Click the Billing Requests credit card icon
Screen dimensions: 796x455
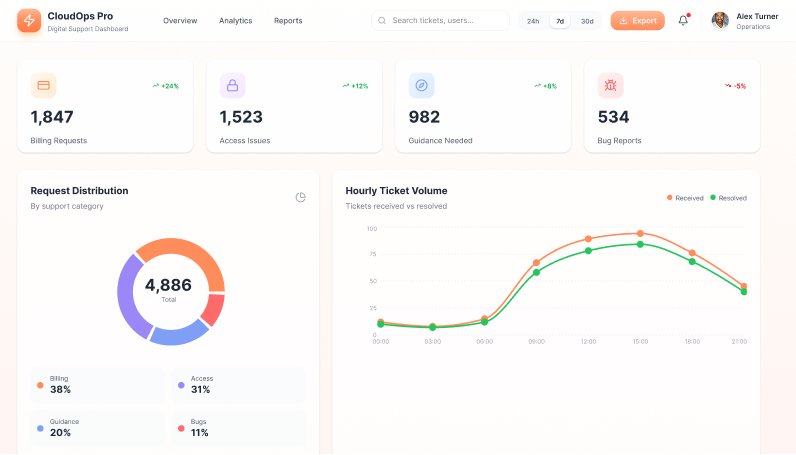tap(43, 85)
